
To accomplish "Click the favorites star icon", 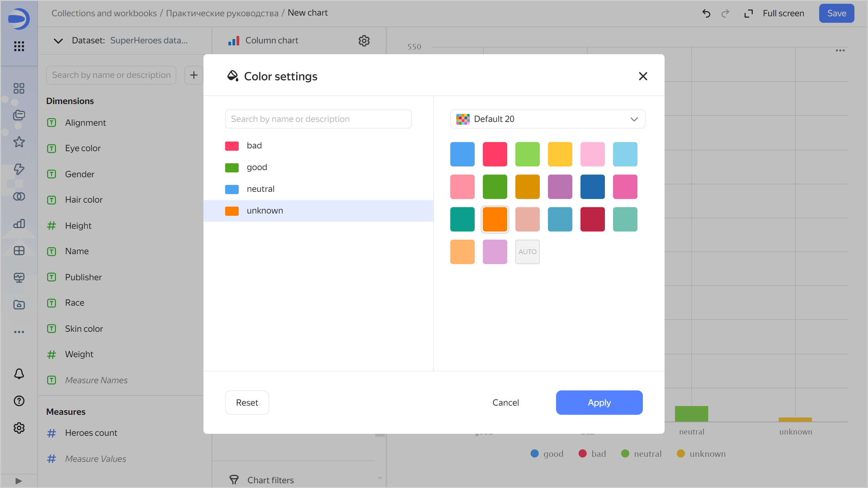I will [19, 142].
